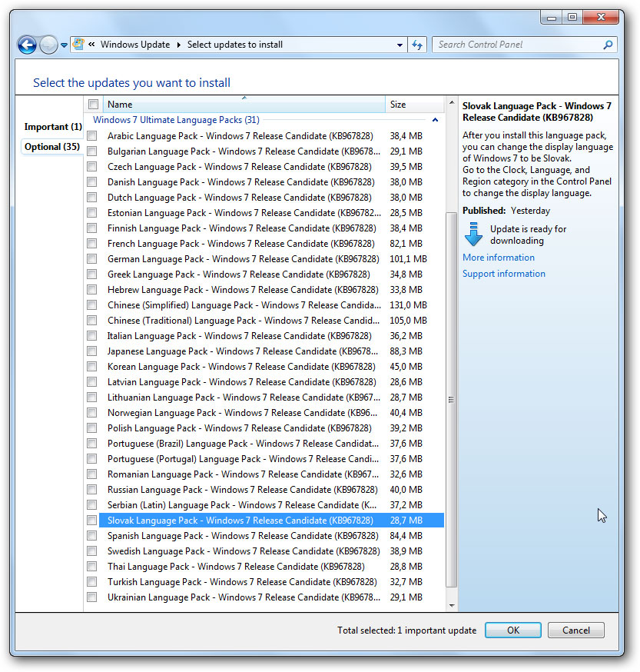Sort by the Size column header
Image resolution: width=640 pixels, height=672 pixels.
414,104
